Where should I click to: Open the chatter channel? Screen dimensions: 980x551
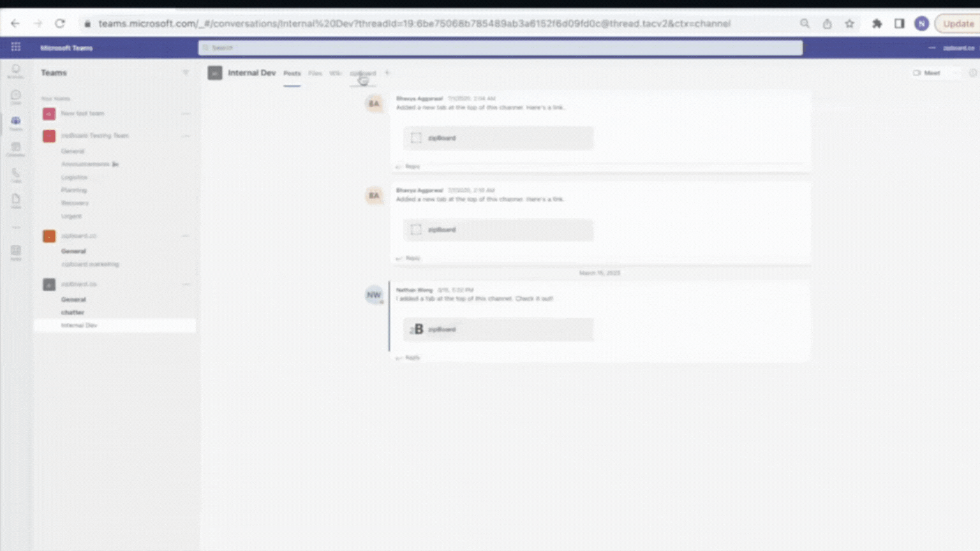point(73,312)
